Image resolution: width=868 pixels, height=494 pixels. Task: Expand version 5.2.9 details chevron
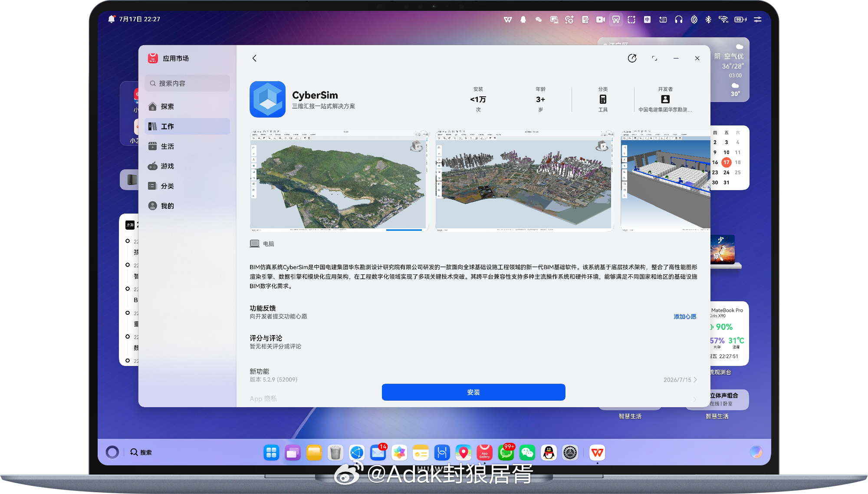695,379
